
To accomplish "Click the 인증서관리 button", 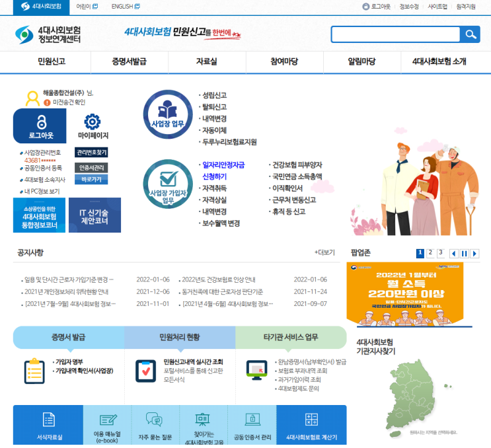I will [x=91, y=168].
